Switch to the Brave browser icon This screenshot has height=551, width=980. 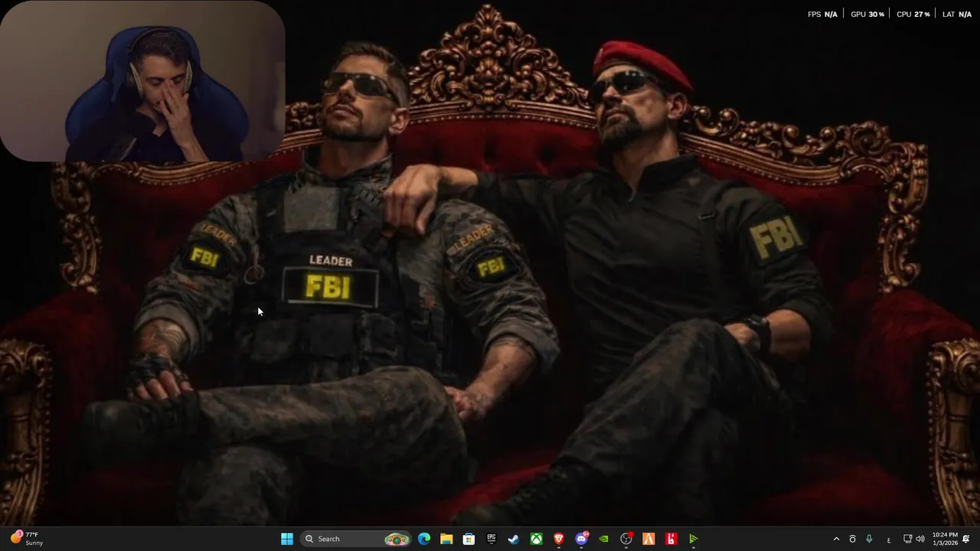[x=559, y=539]
